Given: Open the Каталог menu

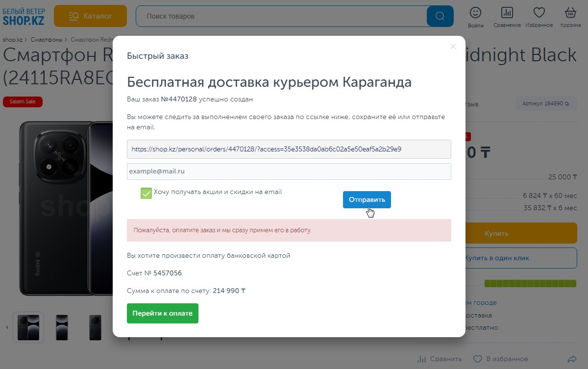Looking at the screenshot, I should coord(90,16).
